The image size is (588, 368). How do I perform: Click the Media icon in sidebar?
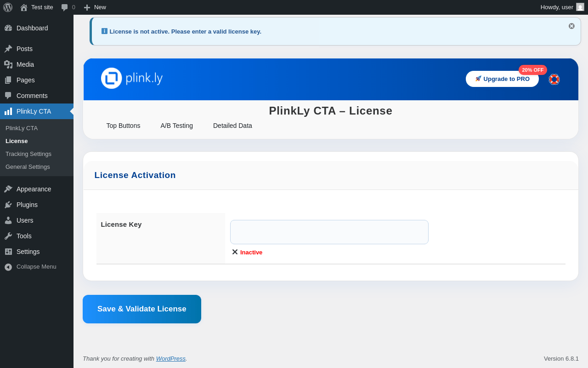coord(8,64)
